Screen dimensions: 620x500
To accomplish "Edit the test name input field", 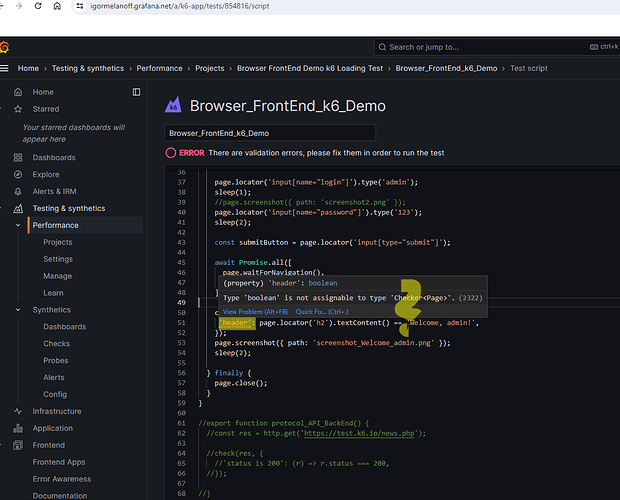I will pyautogui.click(x=270, y=133).
